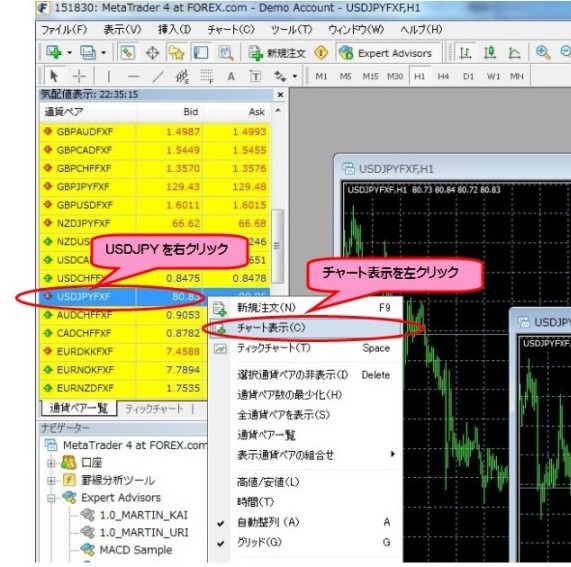The image size is (571, 567).
Task: Switch to candlestick chart icon
Action: (x=490, y=53)
